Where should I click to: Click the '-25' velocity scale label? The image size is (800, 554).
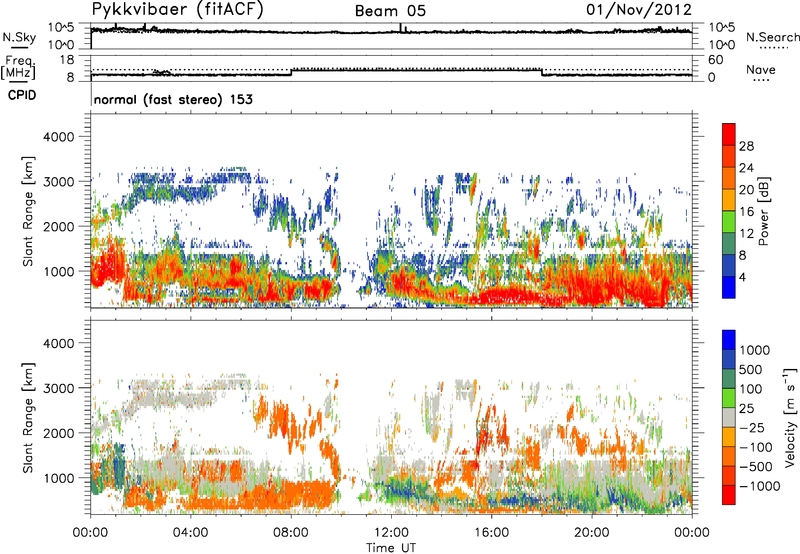(754, 427)
